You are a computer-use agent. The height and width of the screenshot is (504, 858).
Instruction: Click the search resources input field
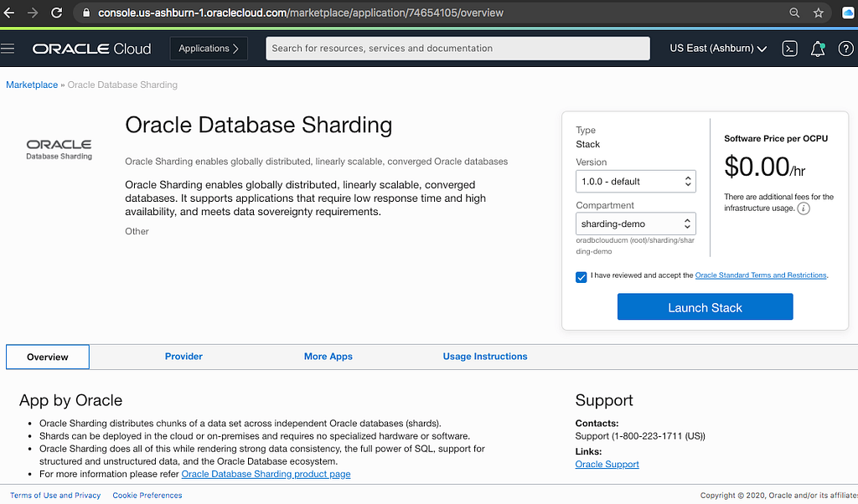click(457, 49)
